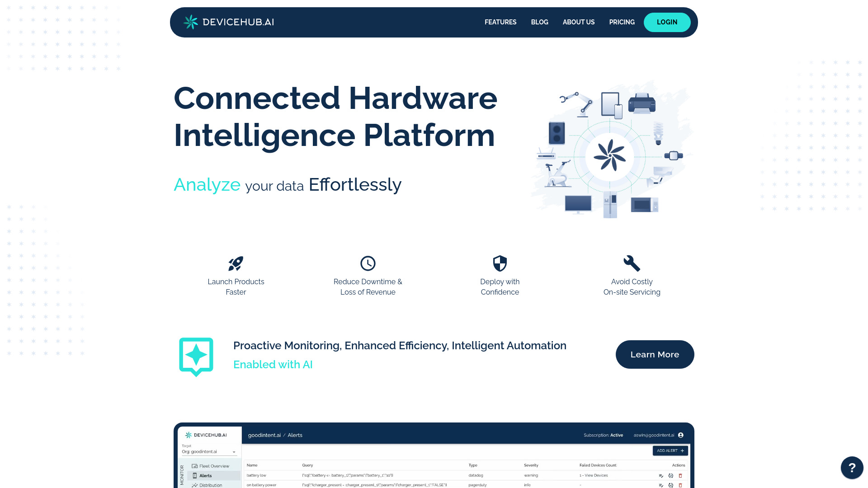Screen dimensions: 868x488
Task: Click the Distribution sidebar tree item
Action: 210,485
